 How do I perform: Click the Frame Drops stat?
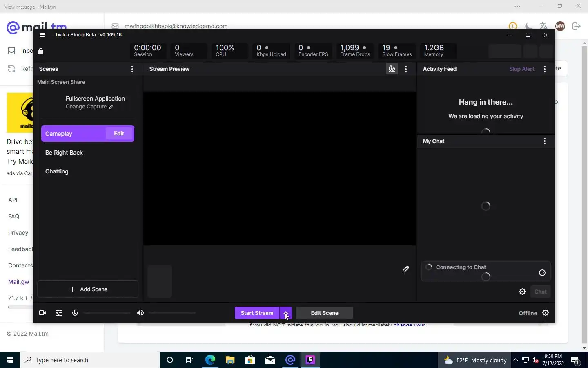pos(355,51)
